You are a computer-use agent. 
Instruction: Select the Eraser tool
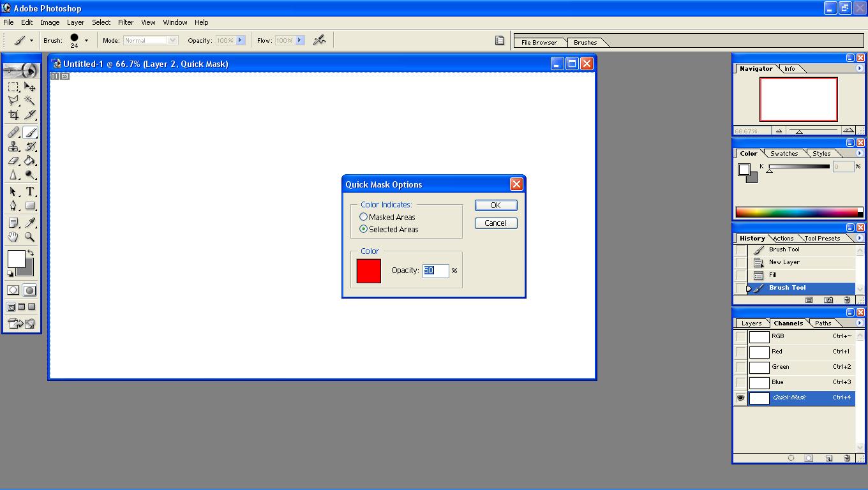(13, 161)
